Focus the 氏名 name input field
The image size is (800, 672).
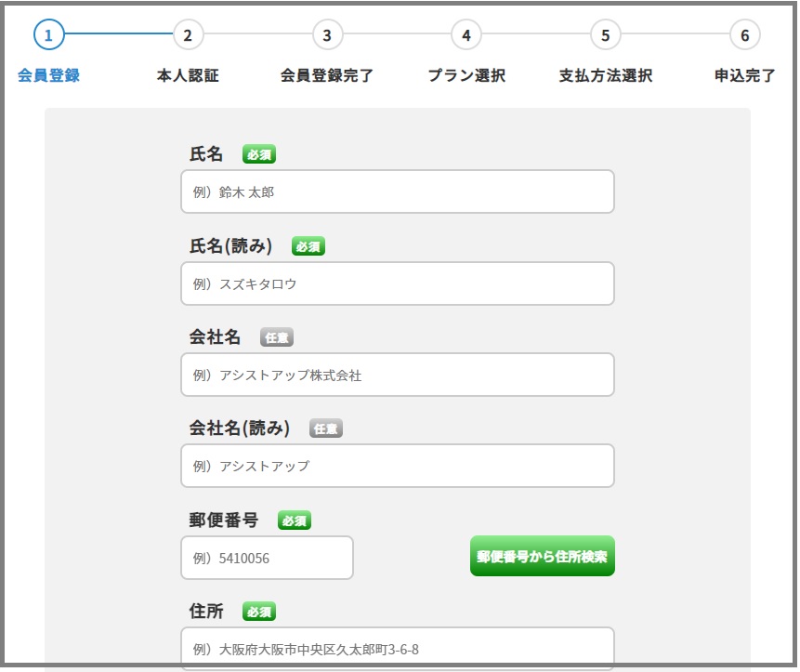pyautogui.click(x=398, y=191)
